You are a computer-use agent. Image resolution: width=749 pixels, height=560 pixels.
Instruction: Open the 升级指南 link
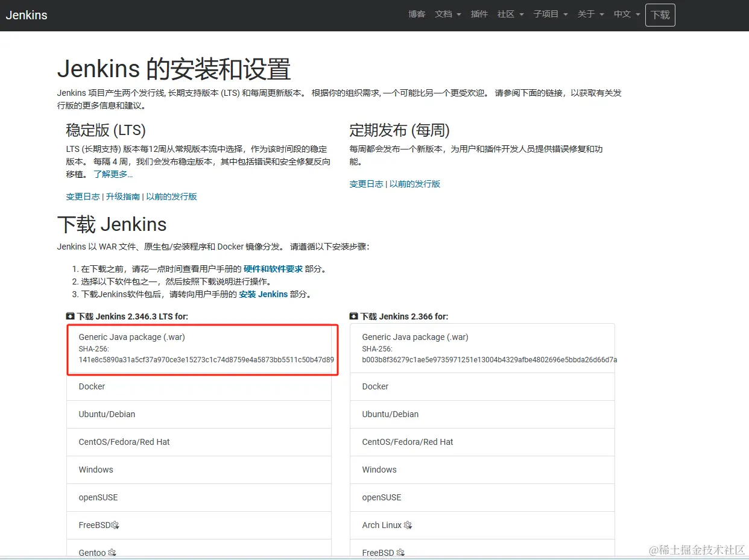coord(123,197)
